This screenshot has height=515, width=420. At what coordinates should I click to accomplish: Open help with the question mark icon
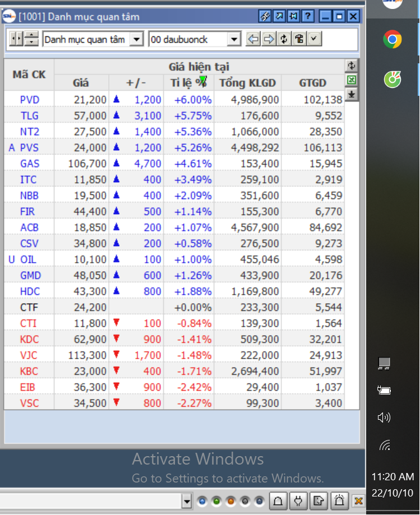point(308,16)
